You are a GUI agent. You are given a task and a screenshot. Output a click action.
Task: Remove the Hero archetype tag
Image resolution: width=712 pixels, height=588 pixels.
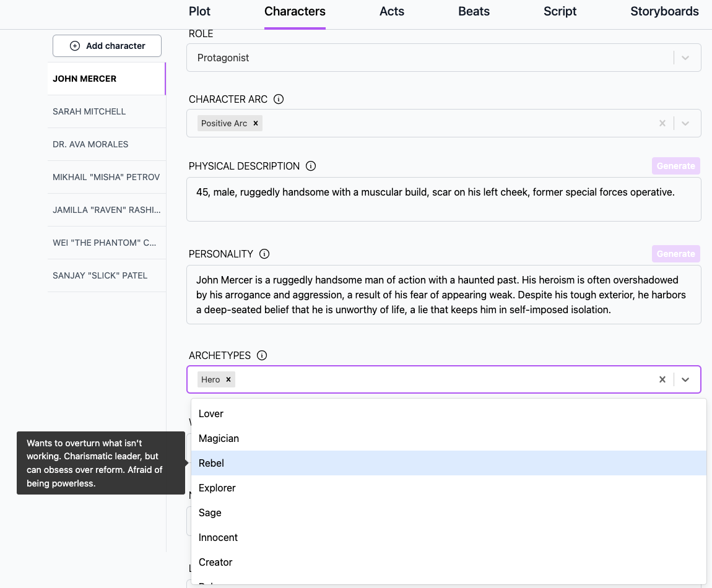pyautogui.click(x=228, y=379)
